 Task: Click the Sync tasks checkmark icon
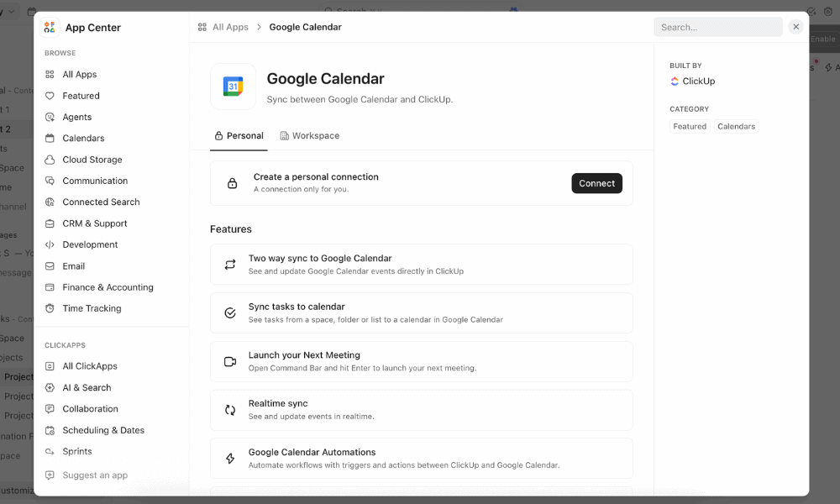coord(230,313)
